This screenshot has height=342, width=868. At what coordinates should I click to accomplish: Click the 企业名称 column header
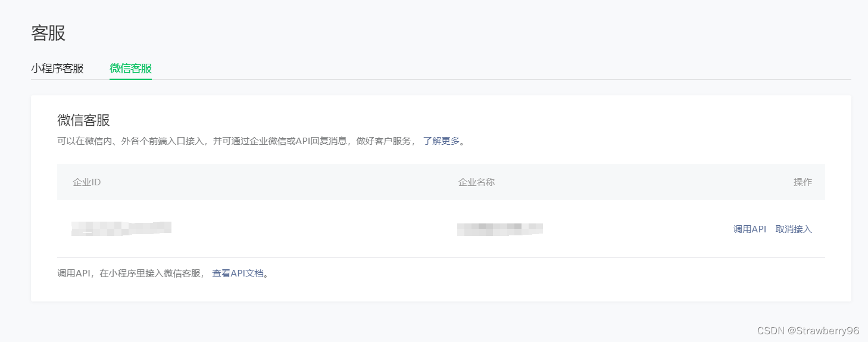(476, 182)
